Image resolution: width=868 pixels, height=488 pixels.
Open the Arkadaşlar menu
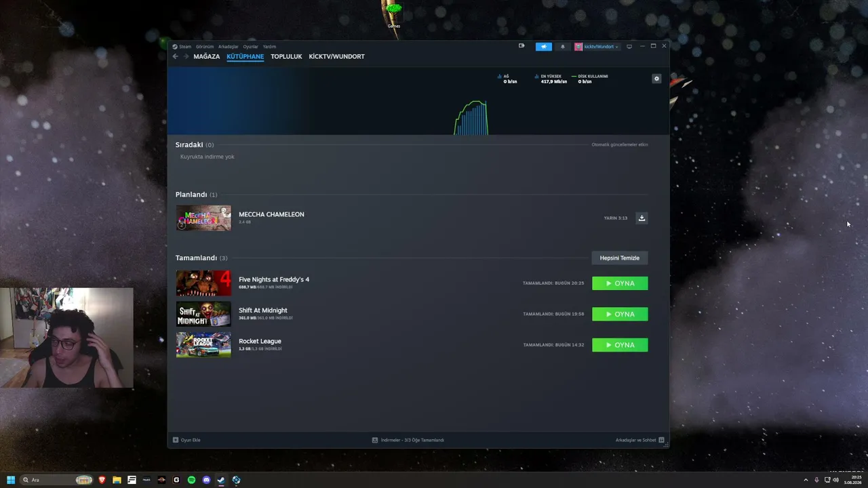229,47
